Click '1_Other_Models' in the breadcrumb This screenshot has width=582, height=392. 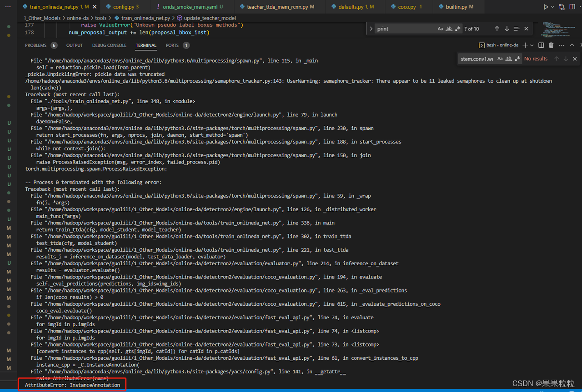pos(42,18)
